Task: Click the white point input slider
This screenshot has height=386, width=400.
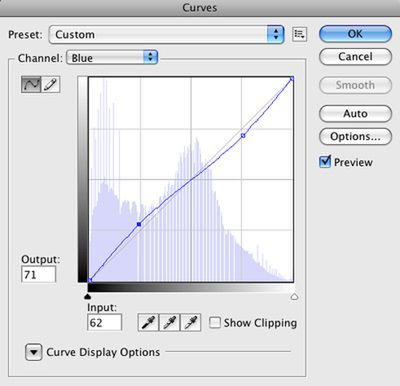Action: [x=294, y=296]
